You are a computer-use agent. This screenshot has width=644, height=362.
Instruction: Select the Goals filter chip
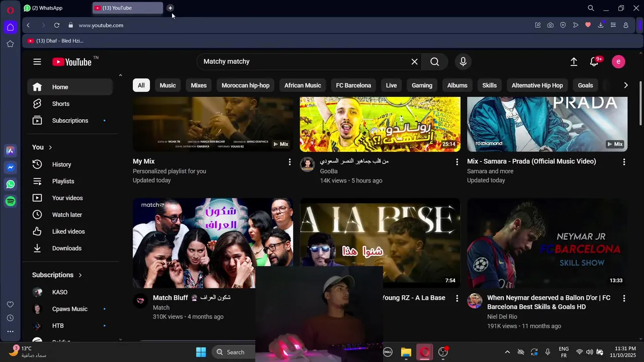tap(586, 85)
